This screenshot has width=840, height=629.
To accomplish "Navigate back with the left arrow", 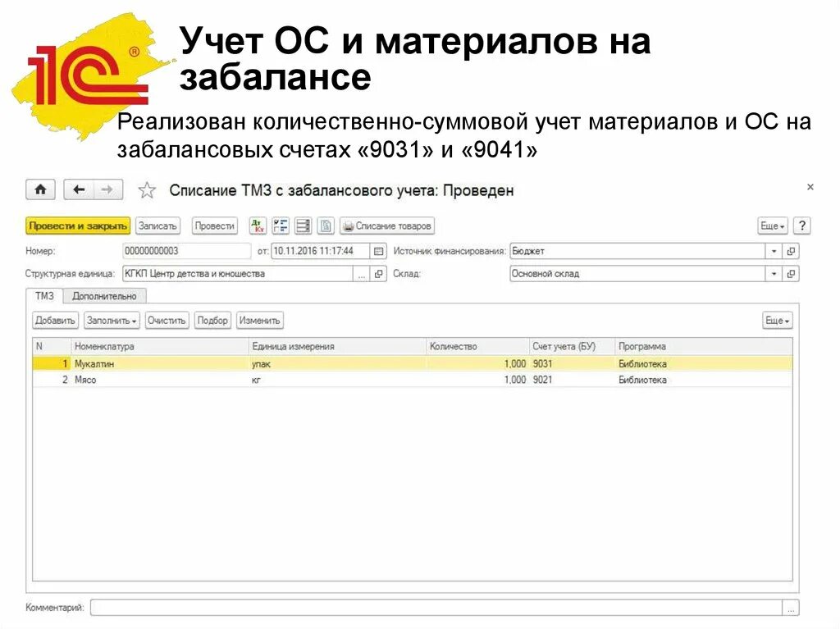I will (79, 189).
